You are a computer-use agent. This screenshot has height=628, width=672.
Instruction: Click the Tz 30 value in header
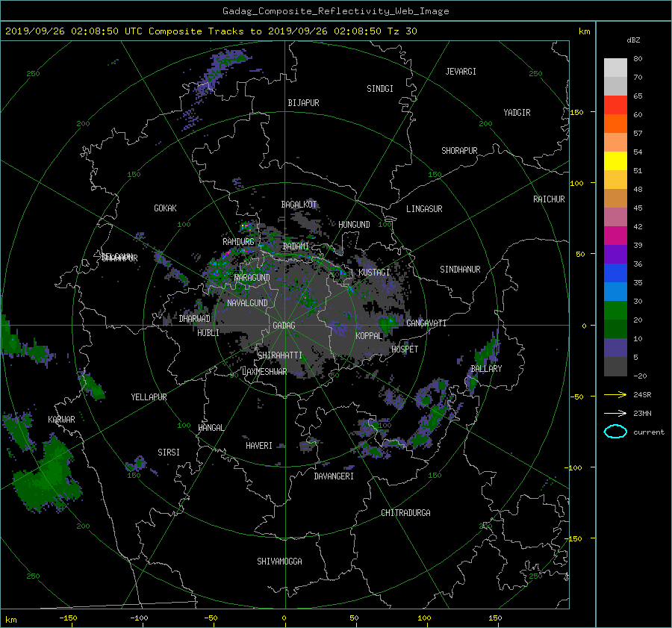(x=402, y=31)
